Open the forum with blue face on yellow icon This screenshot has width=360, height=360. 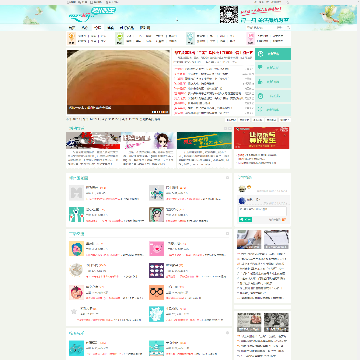coord(76,249)
